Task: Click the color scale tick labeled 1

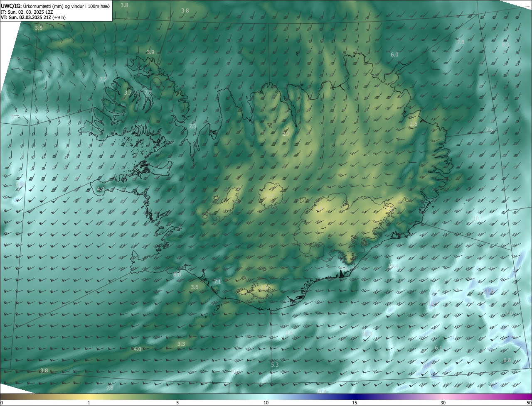Action: coord(89,403)
